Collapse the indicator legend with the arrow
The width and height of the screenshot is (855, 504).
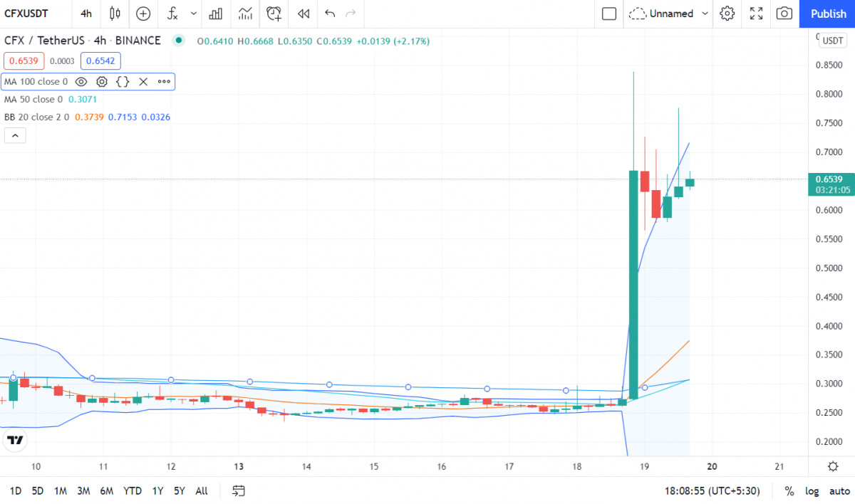point(15,135)
